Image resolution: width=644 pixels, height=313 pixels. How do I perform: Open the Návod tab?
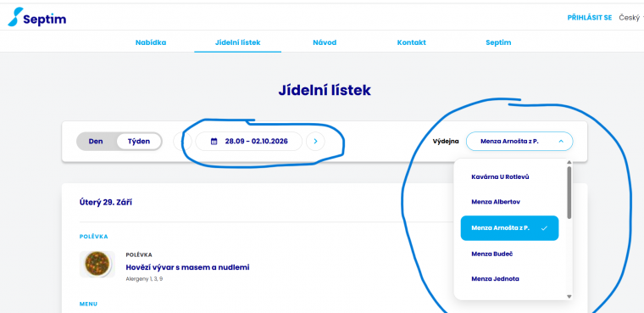pos(325,42)
